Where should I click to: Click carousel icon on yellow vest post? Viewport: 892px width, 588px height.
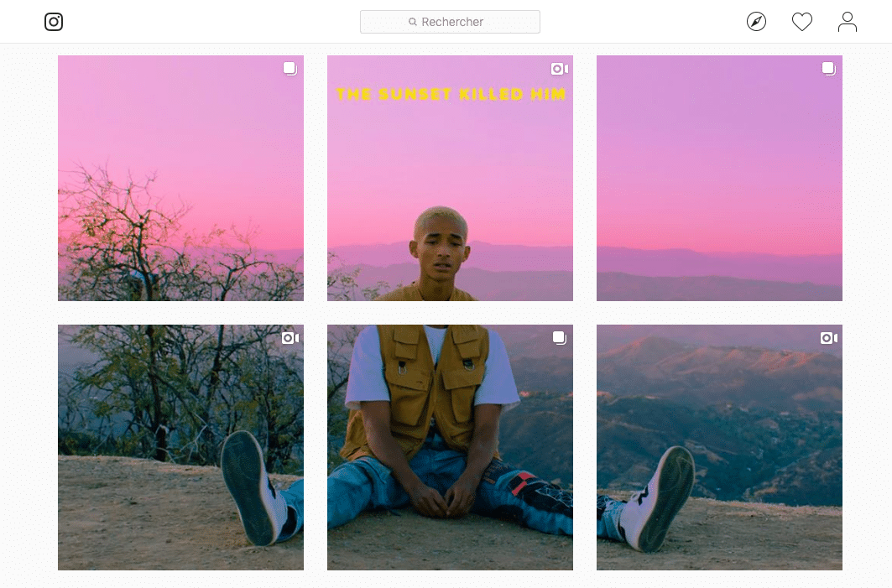coord(560,338)
